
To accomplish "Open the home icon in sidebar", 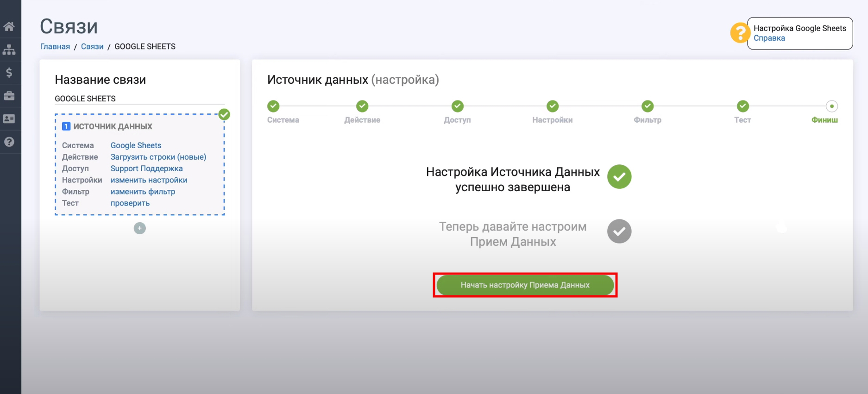I will point(9,26).
